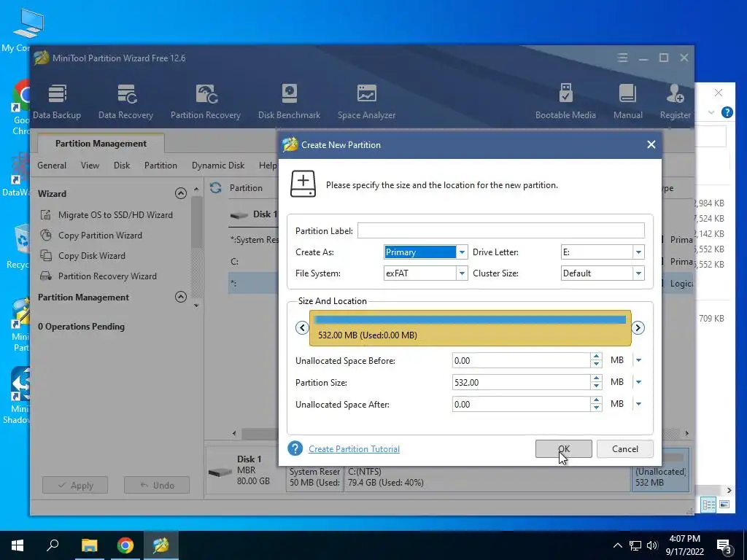This screenshot has height=560, width=747.
Task: Click the Partition Size value field
Action: [521, 382]
